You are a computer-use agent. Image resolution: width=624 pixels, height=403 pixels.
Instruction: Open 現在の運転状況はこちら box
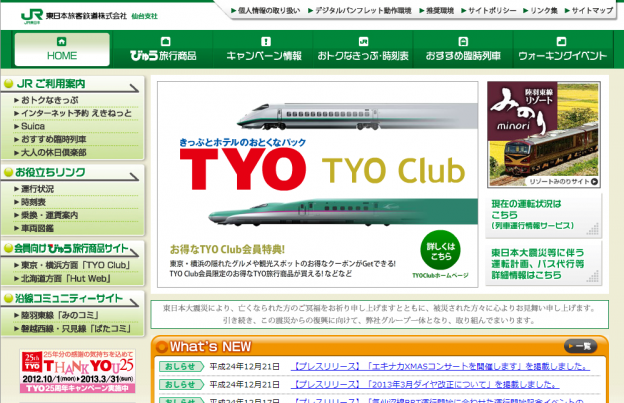tap(544, 215)
